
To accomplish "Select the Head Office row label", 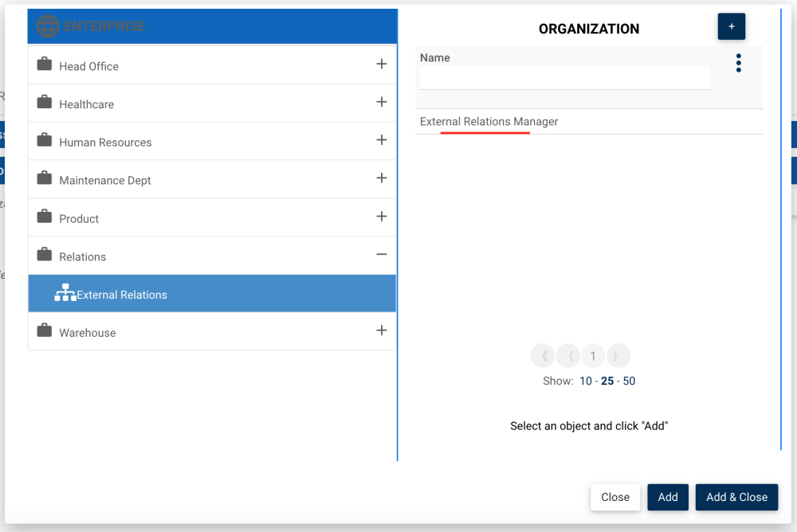I will tap(89, 67).
